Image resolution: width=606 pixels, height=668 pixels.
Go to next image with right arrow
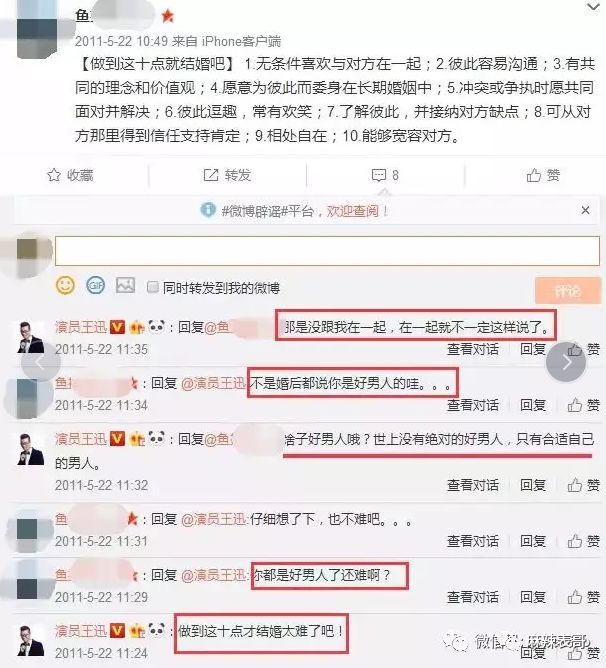566,362
